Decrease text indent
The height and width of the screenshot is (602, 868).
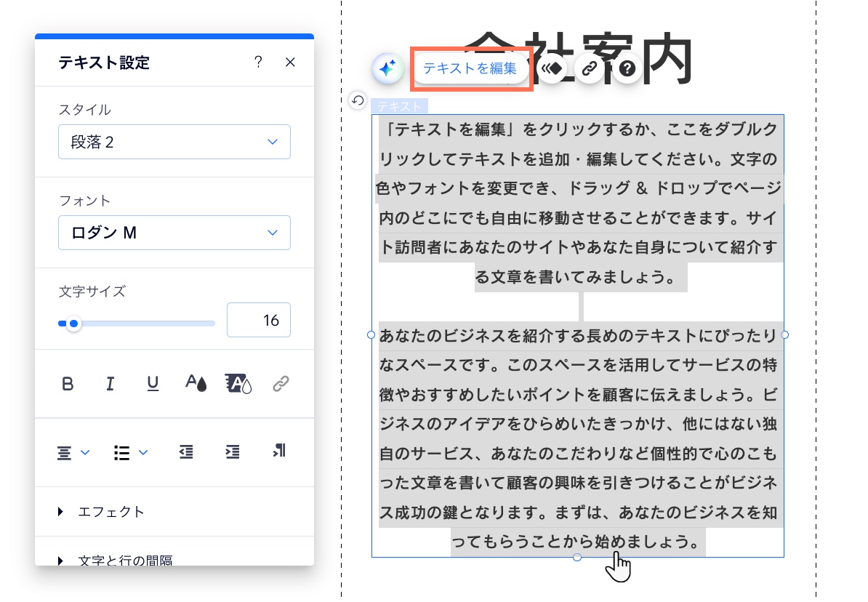[x=186, y=452]
